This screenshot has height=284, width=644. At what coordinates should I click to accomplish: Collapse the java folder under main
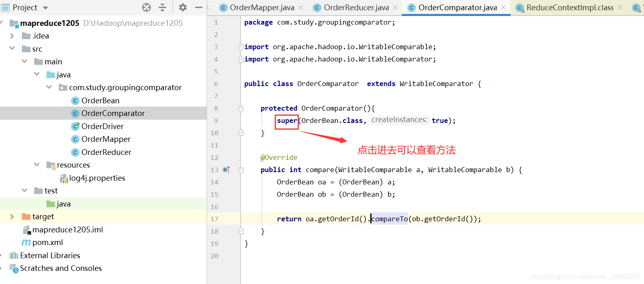pos(36,75)
